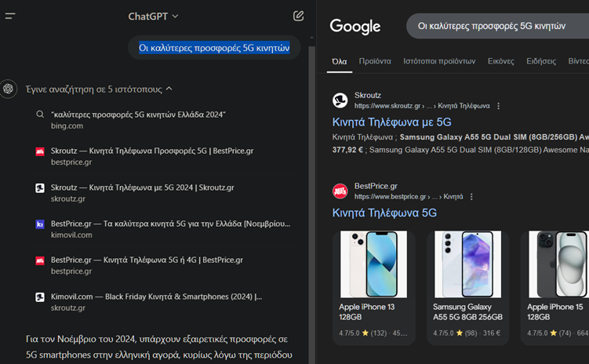Switch to the 'Ειδήσεις' tab
Viewport: 589px width, 364px height.
click(x=541, y=61)
